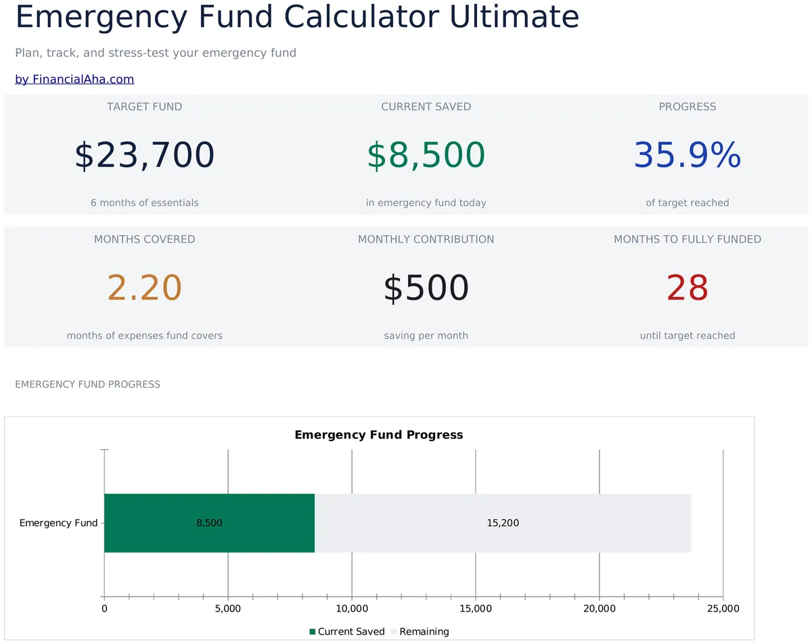Select the 35.9% progress value
The image size is (812, 644).
tap(687, 155)
